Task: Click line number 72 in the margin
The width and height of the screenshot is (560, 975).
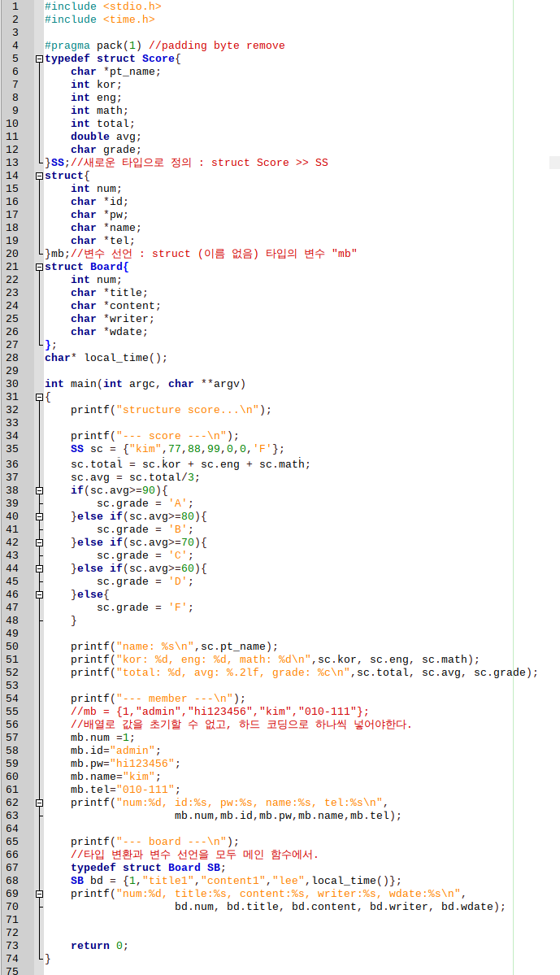Action: point(12,934)
